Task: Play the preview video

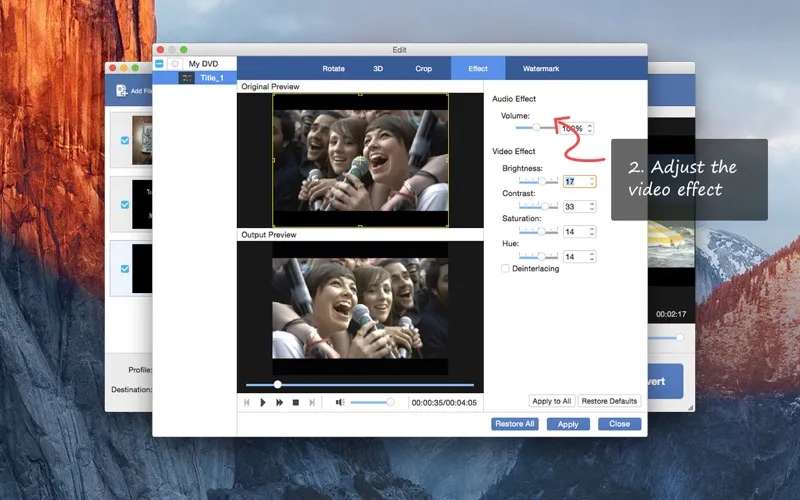Action: 263,403
